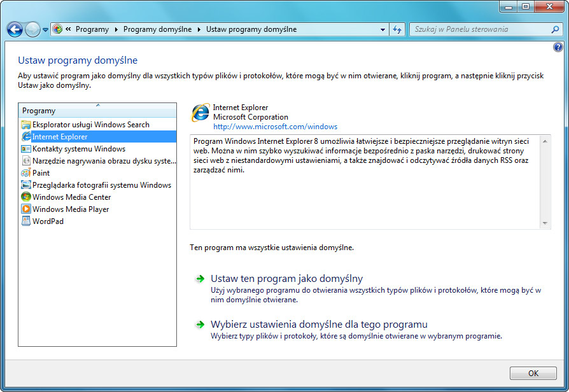Click Ustaw ten program jako domyślny
The image size is (569, 392).
286,279
